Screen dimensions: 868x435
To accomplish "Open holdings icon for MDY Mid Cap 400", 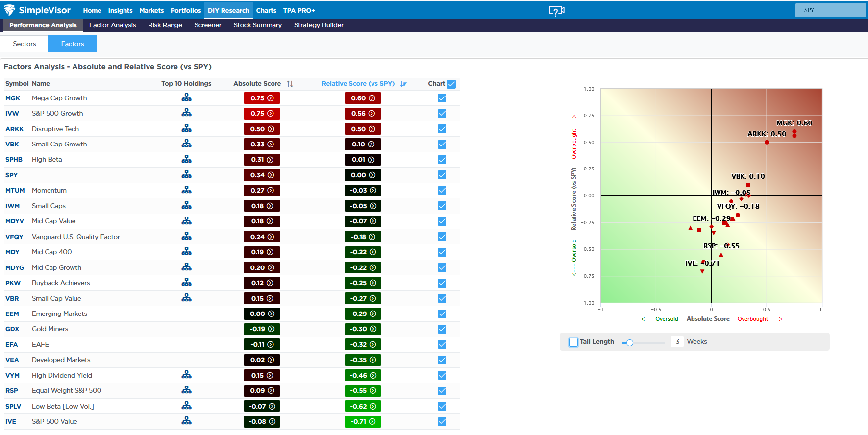I will point(186,251).
